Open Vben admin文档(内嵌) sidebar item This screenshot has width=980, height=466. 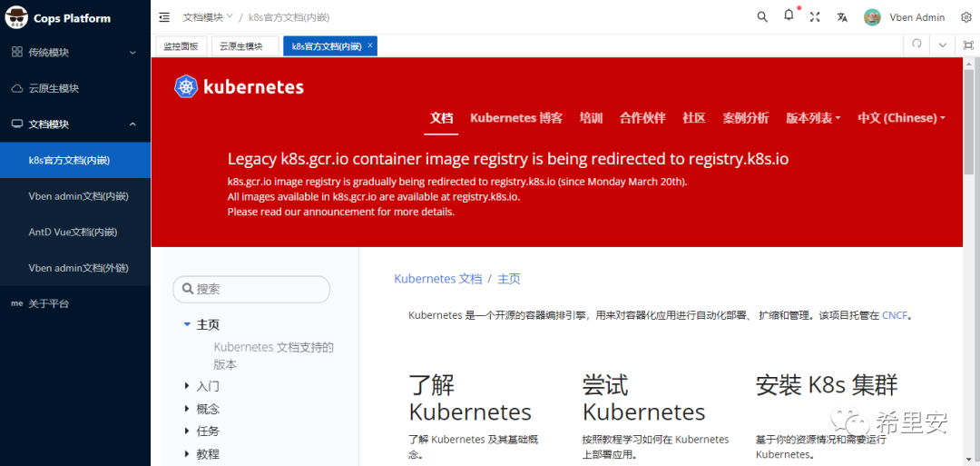[75, 196]
